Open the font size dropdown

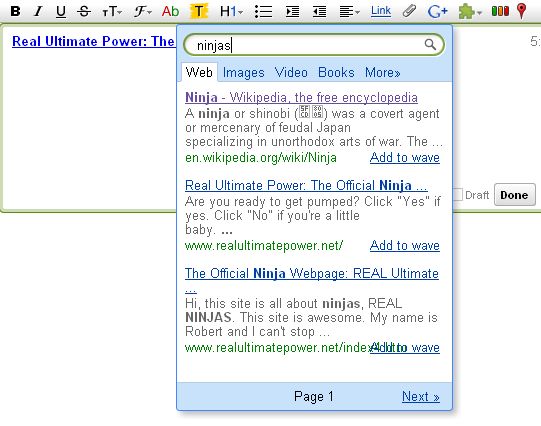(x=112, y=12)
